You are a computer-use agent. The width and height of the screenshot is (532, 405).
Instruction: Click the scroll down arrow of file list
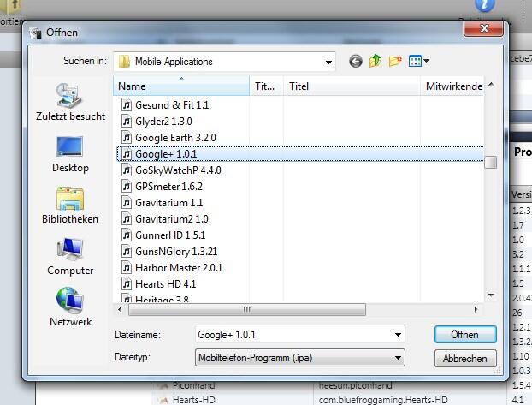491,295
